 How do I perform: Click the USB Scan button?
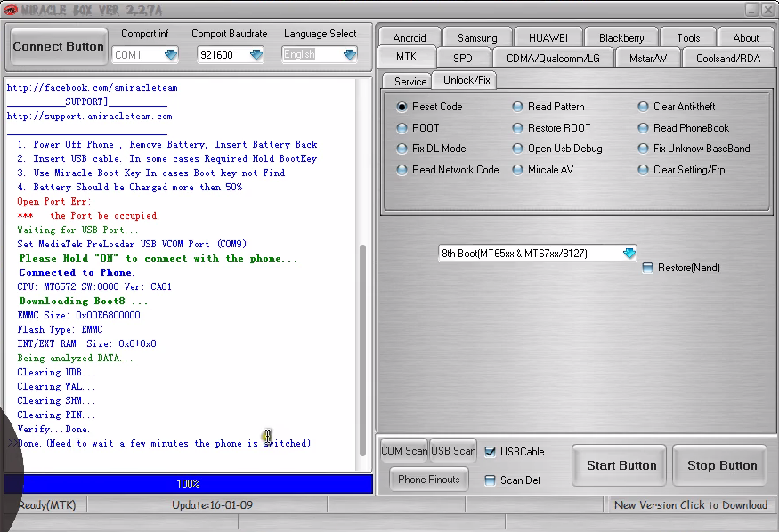(453, 451)
